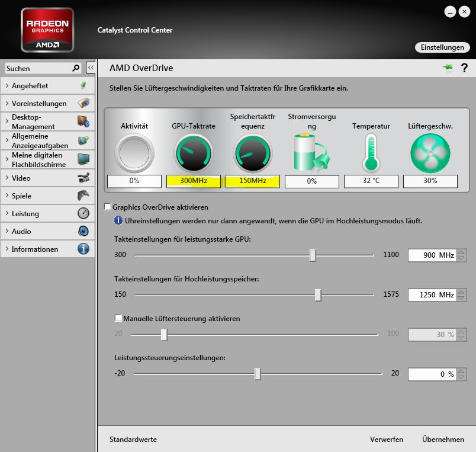Click Verwerfen to discard changes

click(387, 439)
